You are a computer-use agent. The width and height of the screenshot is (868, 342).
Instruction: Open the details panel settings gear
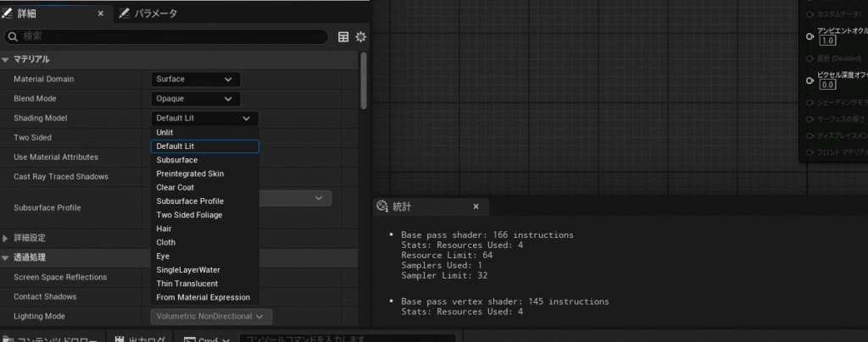tap(361, 37)
